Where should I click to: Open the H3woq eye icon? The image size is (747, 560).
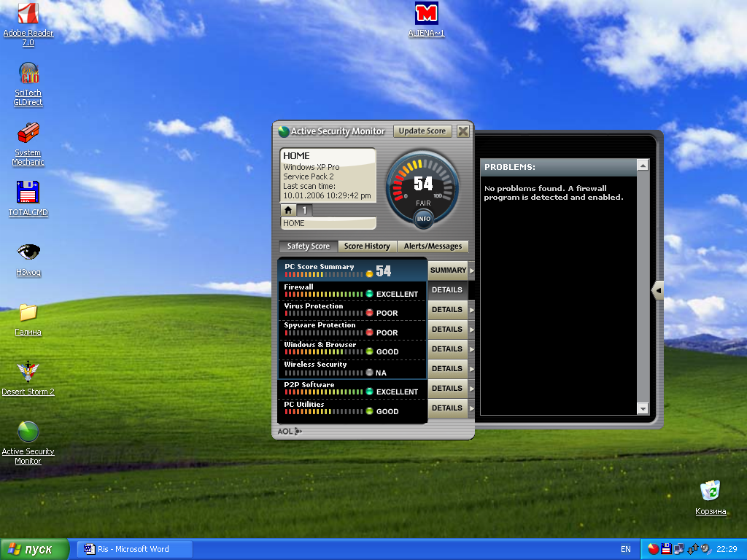(x=28, y=259)
